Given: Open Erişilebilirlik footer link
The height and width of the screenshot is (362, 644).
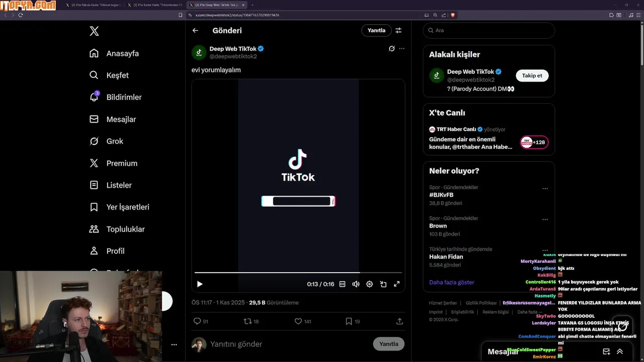Looking at the screenshot, I should tap(462, 312).
